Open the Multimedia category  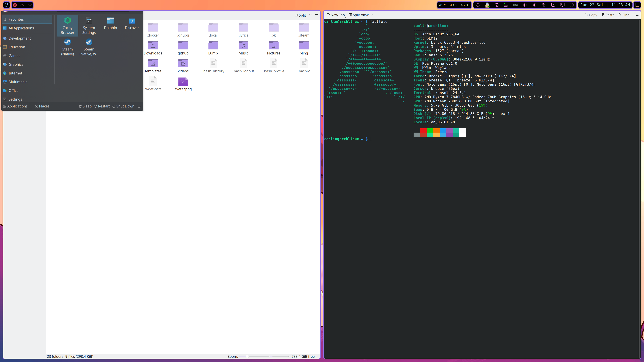coord(27,82)
